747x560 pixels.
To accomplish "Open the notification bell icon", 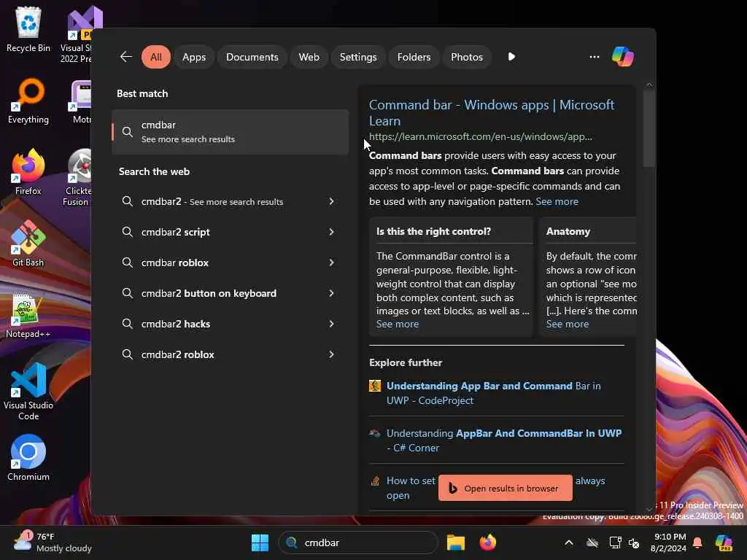I will point(697,542).
